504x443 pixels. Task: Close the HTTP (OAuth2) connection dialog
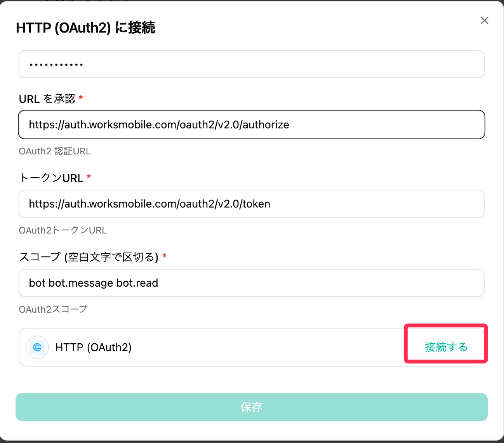click(484, 21)
